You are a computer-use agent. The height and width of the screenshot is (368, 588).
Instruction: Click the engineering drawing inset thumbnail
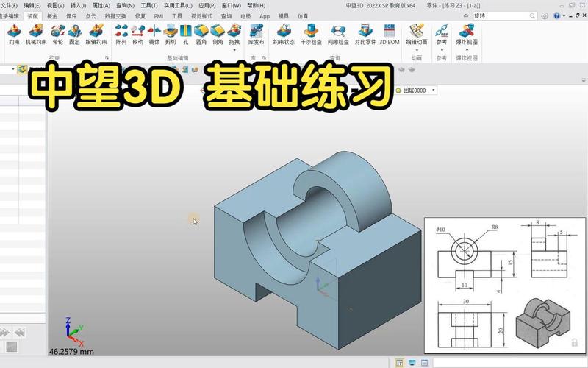[x=505, y=286]
